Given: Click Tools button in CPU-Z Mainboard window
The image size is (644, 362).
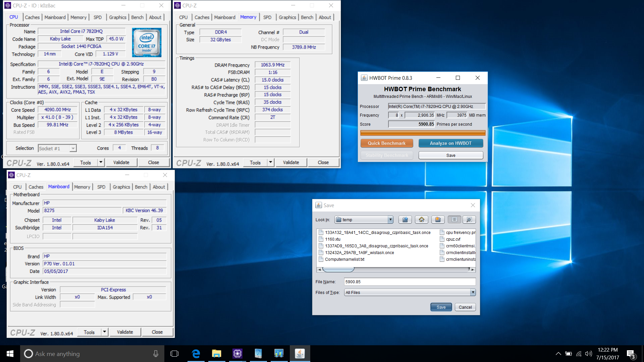Looking at the screenshot, I should (x=89, y=332).
